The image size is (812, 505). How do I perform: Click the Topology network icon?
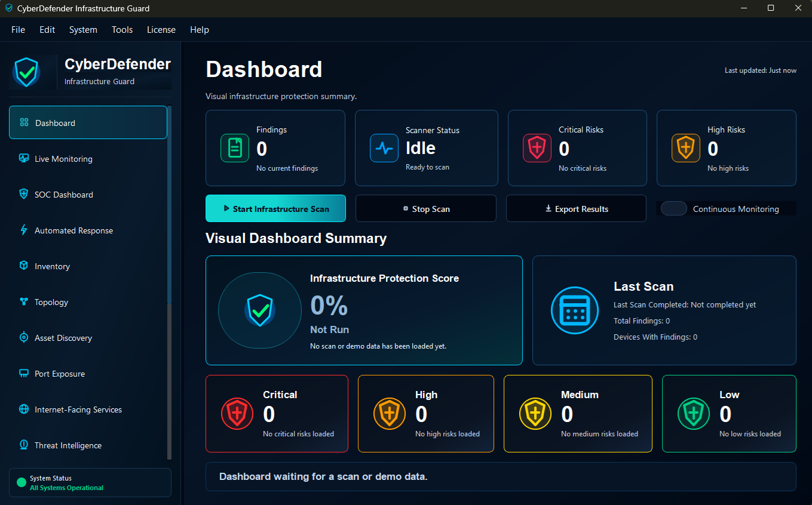[24, 302]
